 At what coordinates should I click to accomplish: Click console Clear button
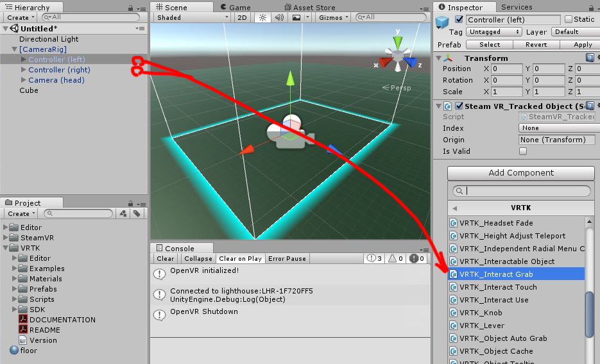(x=166, y=259)
